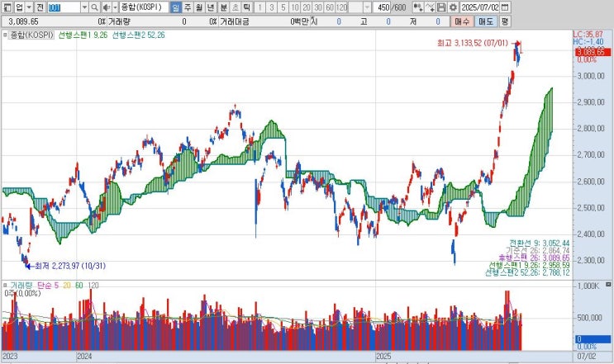This screenshot has width=614, height=364.
Task: Click the 기준선 26: 2,864.74 value
Action: 537,251
